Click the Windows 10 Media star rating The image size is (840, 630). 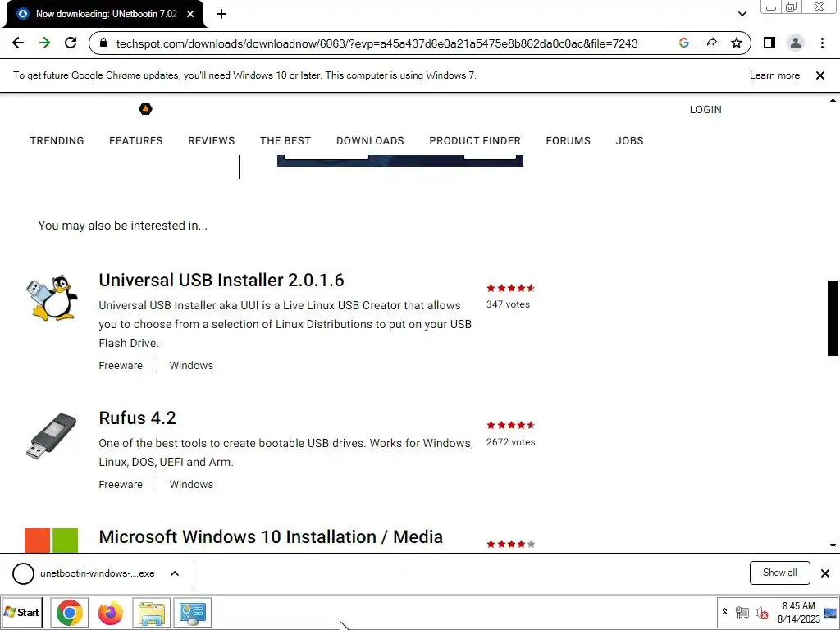tap(510, 545)
